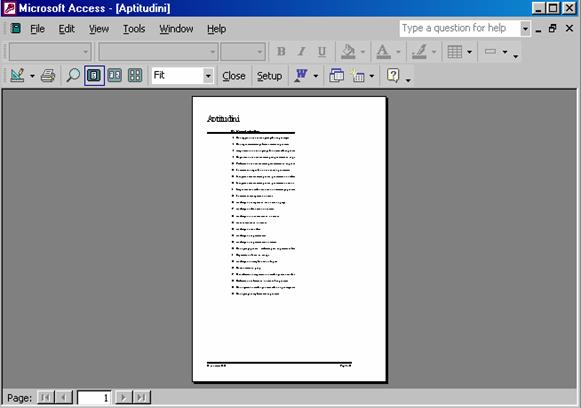Open OfficeLinks Word icon
The height and width of the screenshot is (408, 581).
[301, 76]
